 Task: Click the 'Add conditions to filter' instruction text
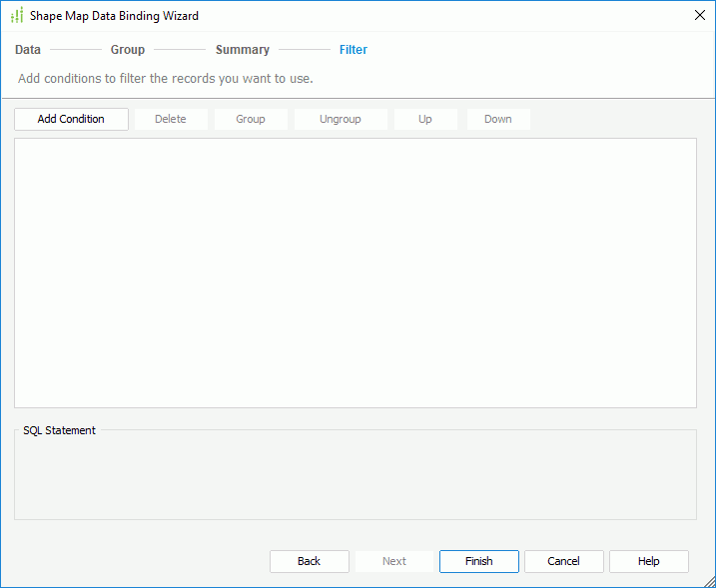tap(166, 79)
